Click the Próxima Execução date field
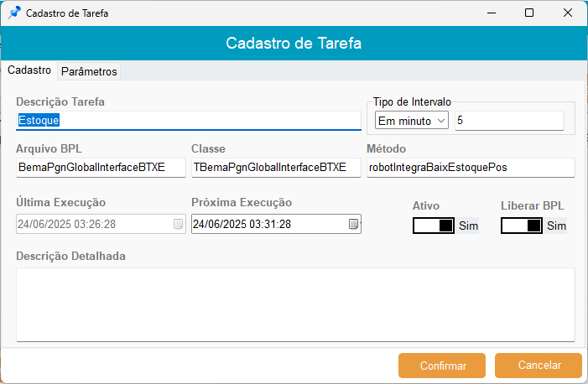This screenshot has width=588, height=384. (x=267, y=224)
